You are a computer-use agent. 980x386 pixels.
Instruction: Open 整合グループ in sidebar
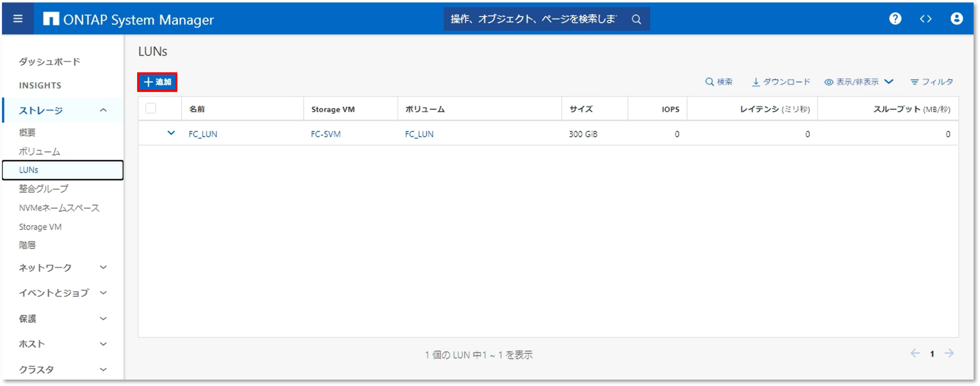tap(44, 189)
